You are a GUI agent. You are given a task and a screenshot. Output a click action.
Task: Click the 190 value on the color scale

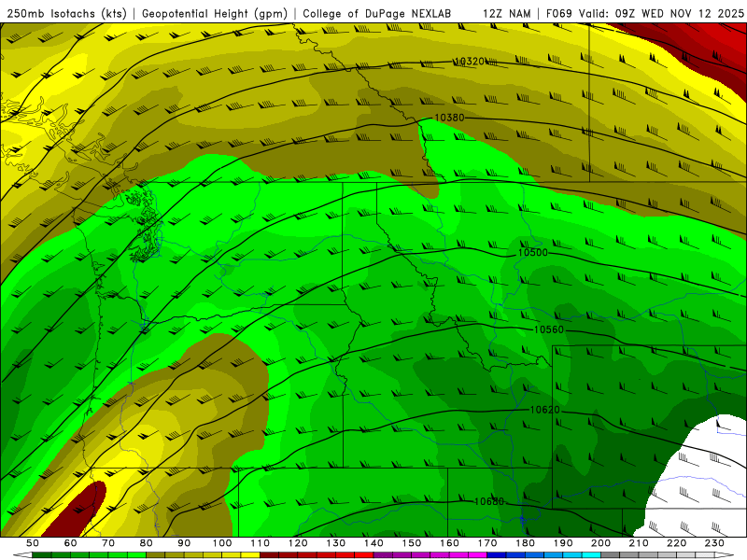[x=563, y=543]
